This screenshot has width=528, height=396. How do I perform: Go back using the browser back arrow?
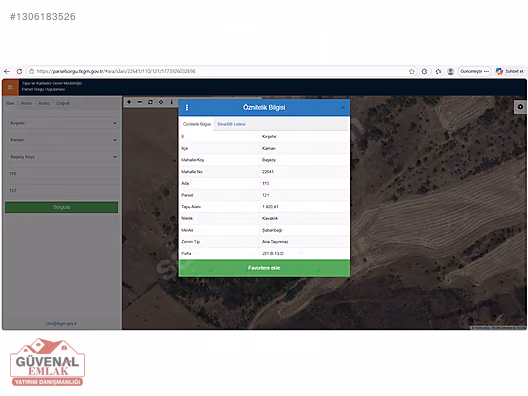(x=7, y=71)
